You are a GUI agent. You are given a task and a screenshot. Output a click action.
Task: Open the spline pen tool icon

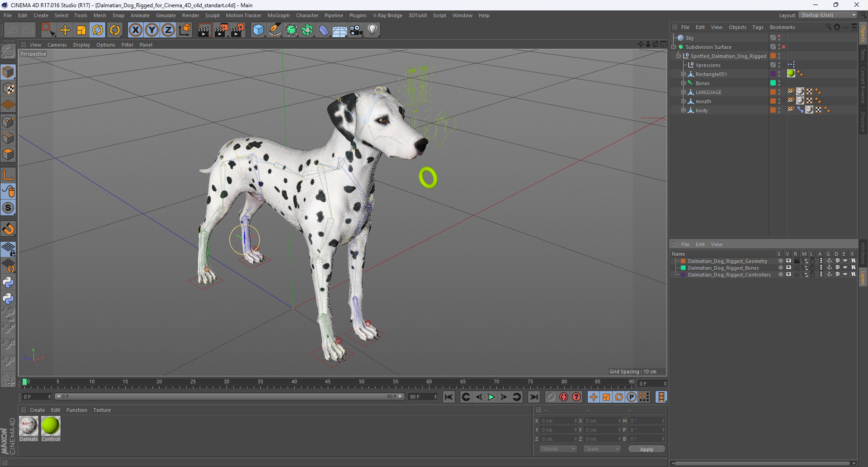coord(275,30)
